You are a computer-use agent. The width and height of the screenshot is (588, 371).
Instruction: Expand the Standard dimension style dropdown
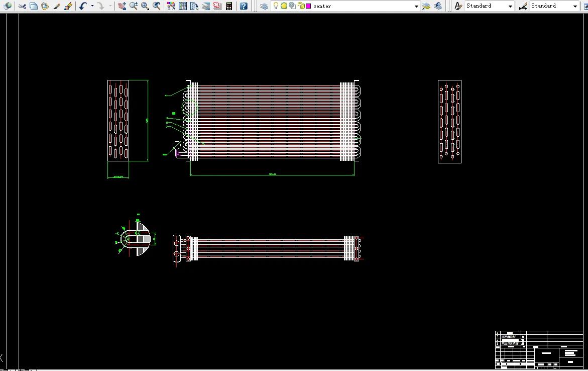575,6
